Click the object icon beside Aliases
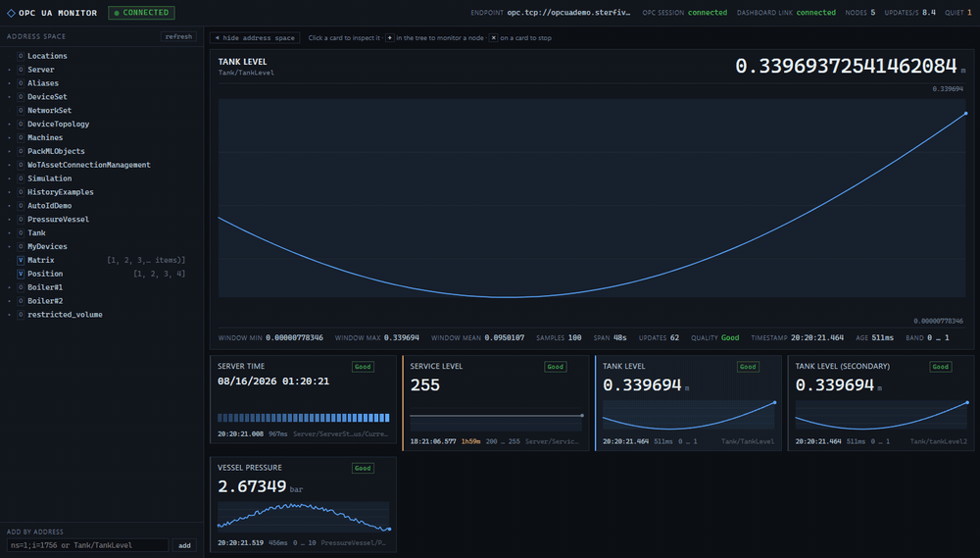Image resolution: width=980 pixels, height=558 pixels. point(21,83)
